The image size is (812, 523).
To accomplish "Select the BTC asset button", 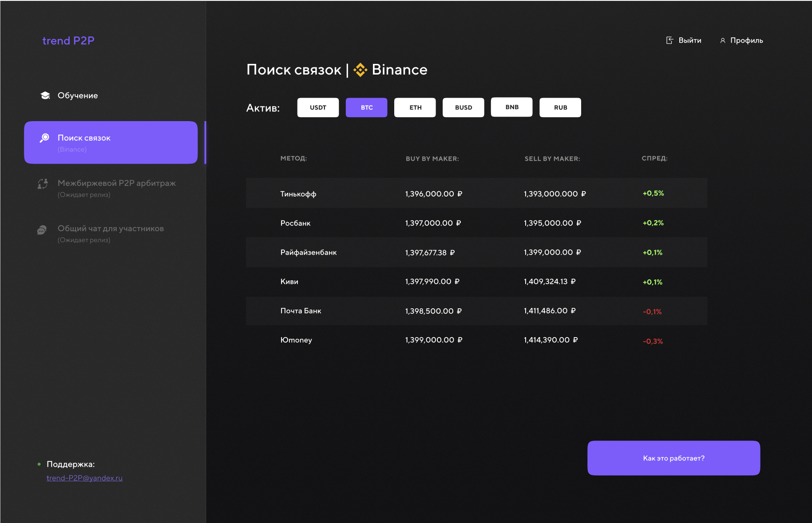I will click(x=366, y=107).
